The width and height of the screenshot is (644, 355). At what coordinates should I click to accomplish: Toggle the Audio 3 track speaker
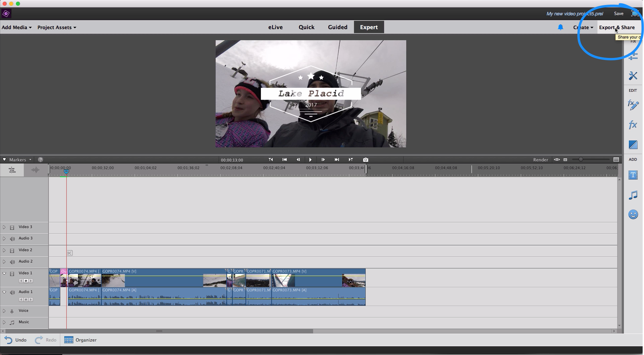(x=12, y=239)
